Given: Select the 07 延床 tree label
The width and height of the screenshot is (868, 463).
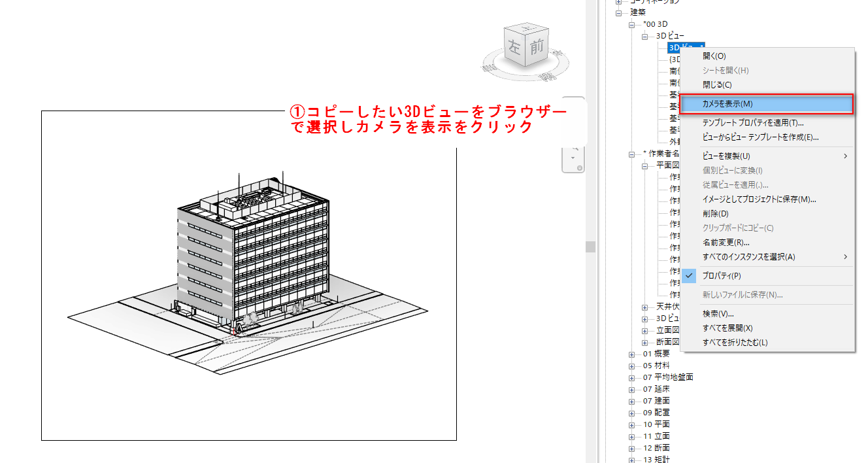Looking at the screenshot, I should (x=656, y=389).
